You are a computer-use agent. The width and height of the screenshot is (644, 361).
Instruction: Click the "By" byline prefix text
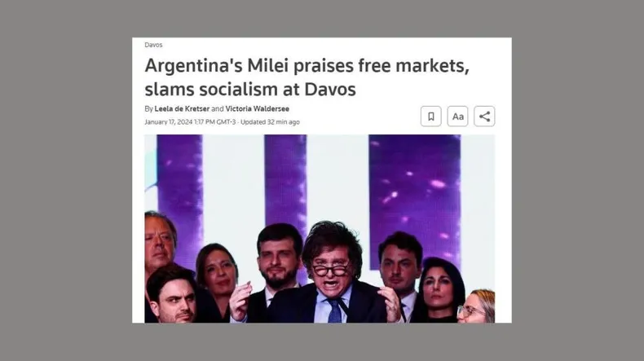tap(148, 109)
